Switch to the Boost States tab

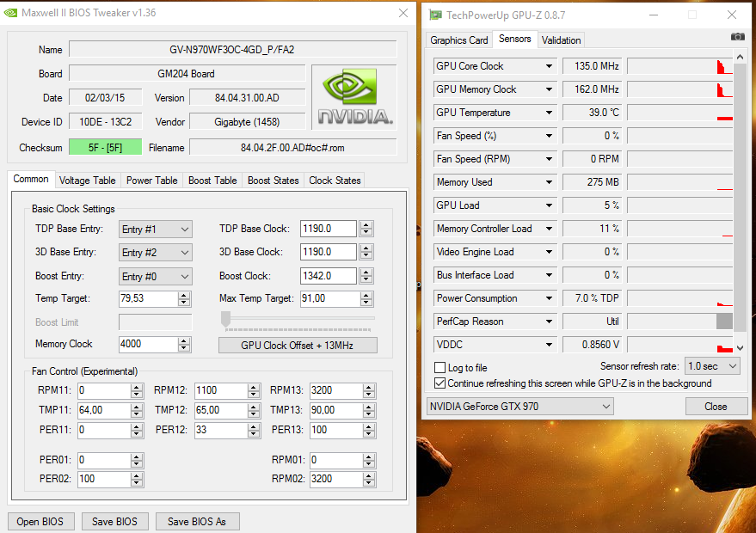(274, 181)
